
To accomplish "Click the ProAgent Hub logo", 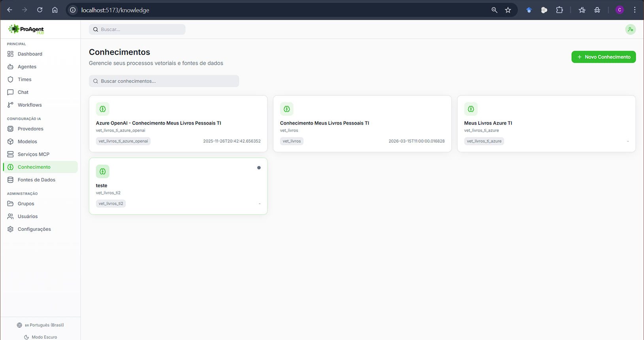I will pos(26,29).
